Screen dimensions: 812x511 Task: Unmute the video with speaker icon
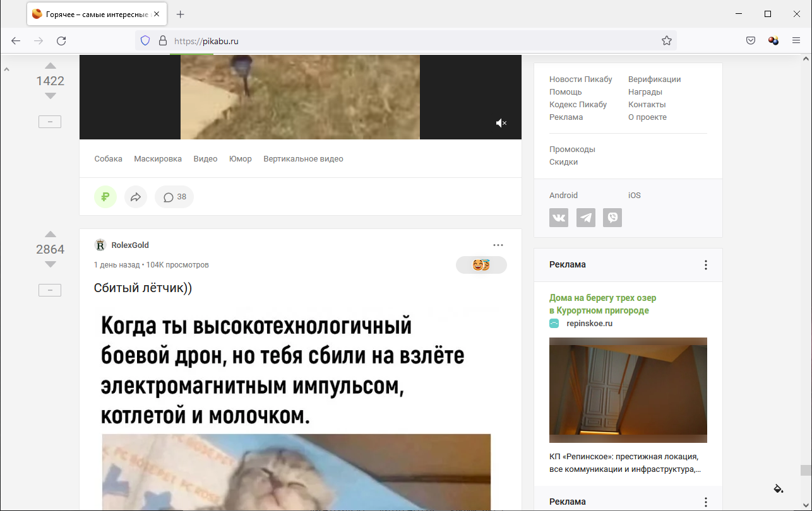point(501,123)
